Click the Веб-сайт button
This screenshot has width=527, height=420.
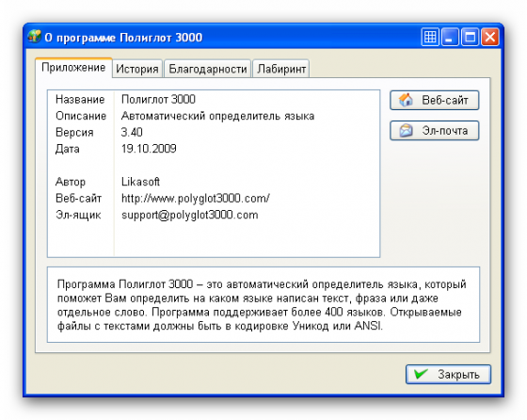coord(434,100)
